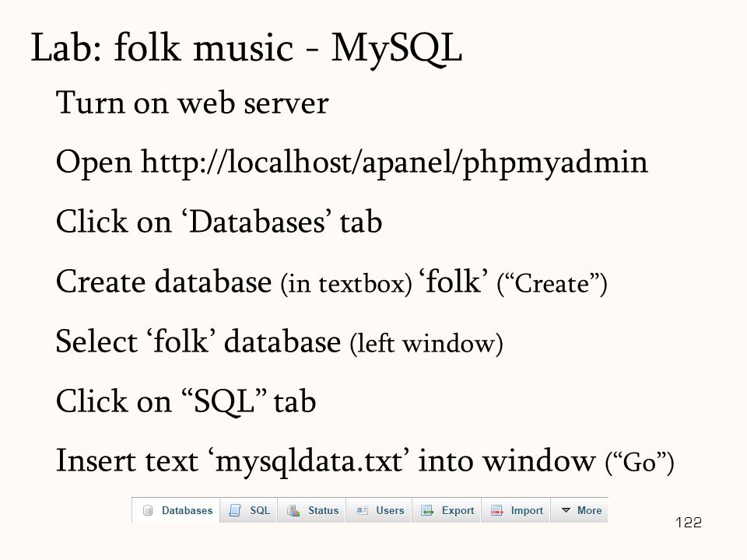Image resolution: width=747 pixels, height=560 pixels.
Task: Click the SQL script icon
Action: click(x=235, y=510)
